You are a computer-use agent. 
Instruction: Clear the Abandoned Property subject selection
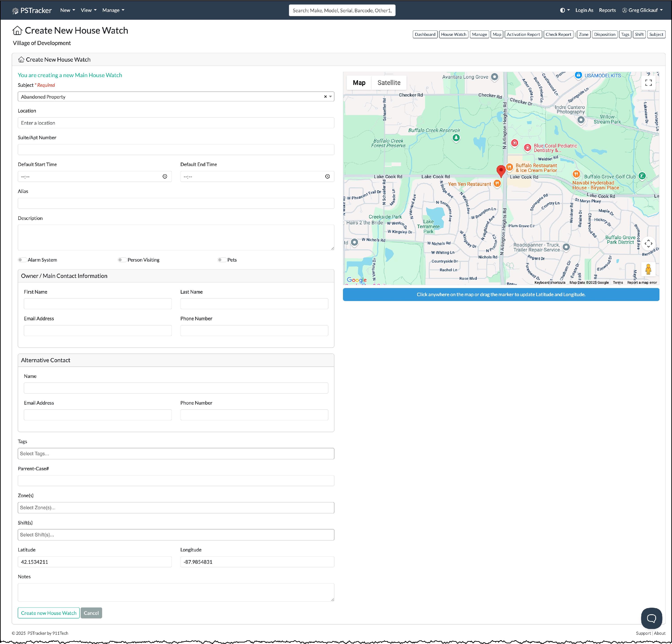click(325, 97)
